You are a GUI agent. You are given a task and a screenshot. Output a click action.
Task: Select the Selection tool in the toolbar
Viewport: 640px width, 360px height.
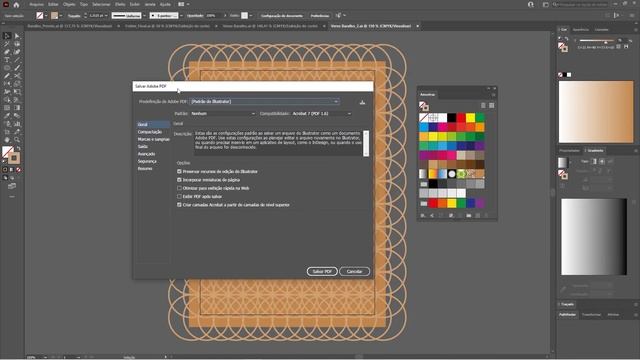point(7,36)
